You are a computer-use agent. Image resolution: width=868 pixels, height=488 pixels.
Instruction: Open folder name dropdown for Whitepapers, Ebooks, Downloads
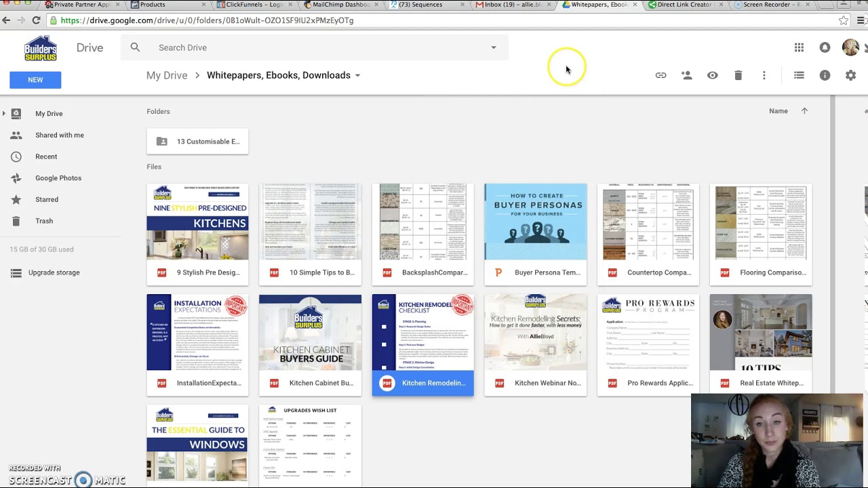click(x=357, y=75)
